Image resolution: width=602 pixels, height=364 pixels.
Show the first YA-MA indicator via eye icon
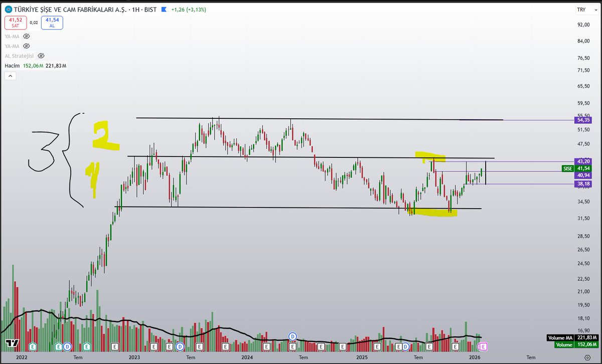pos(27,36)
